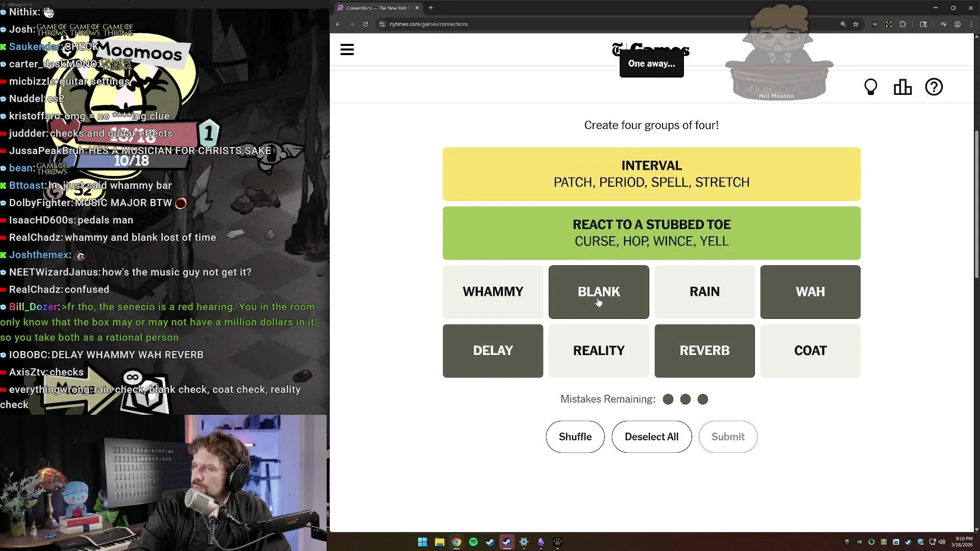The width and height of the screenshot is (980, 551).
Task: Select the WHAMMY tile
Action: coord(493,292)
